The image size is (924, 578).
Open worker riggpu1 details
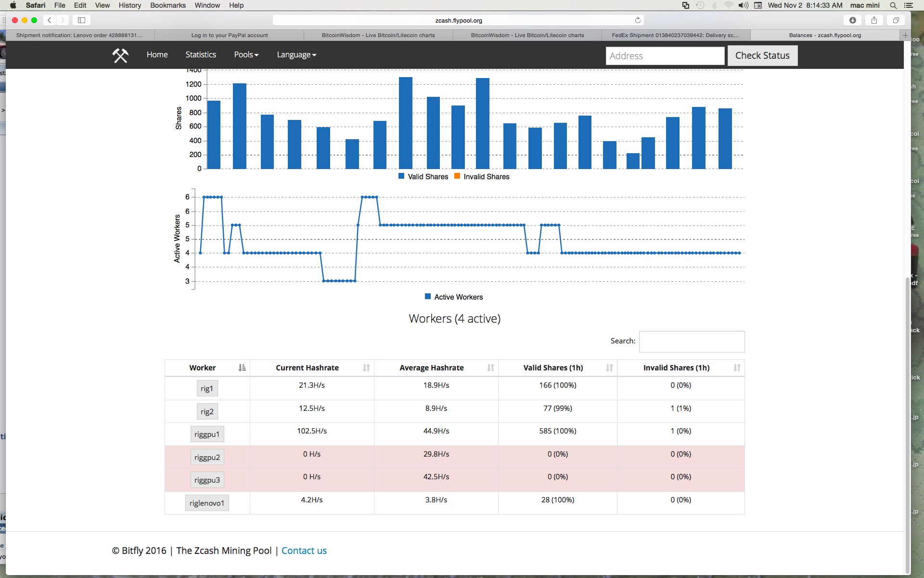[x=207, y=434]
